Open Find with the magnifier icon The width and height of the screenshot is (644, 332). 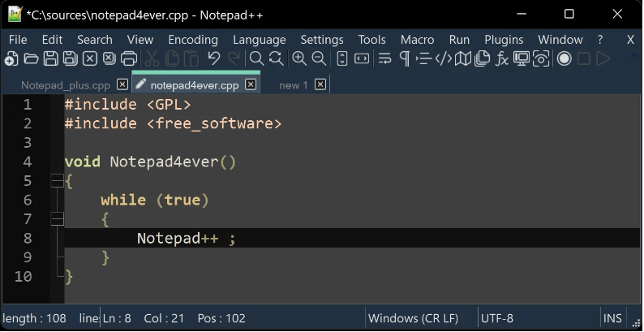click(256, 58)
